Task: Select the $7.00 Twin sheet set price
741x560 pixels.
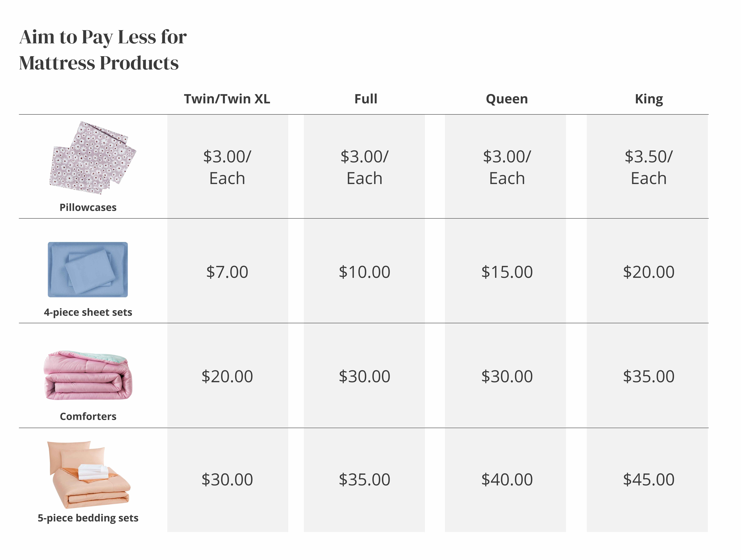Action: [227, 272]
